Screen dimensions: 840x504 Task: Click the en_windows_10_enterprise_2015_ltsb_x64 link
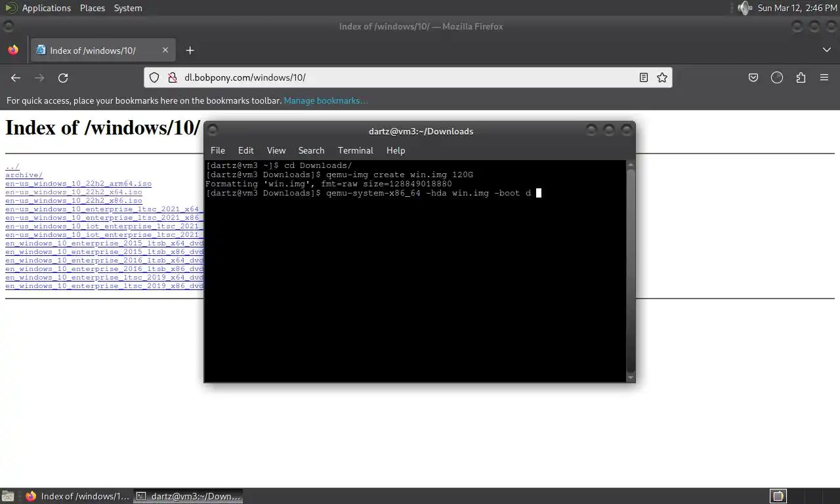point(104,243)
